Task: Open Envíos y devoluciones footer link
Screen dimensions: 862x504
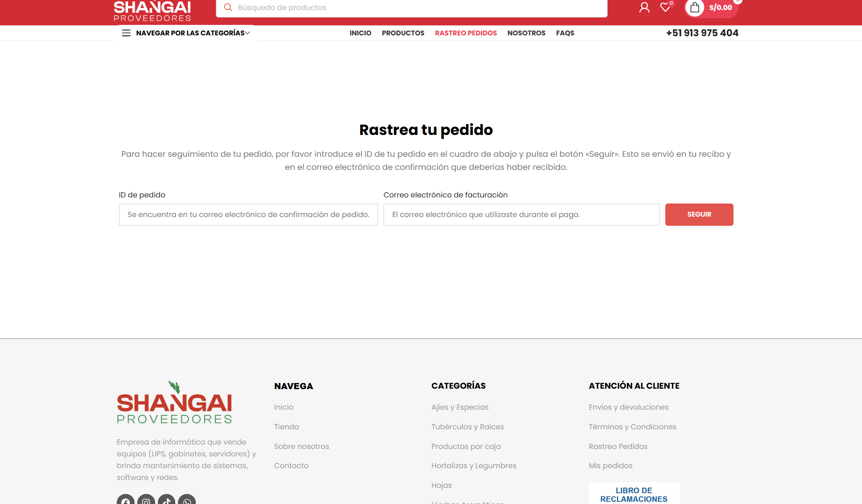Action: click(x=628, y=407)
